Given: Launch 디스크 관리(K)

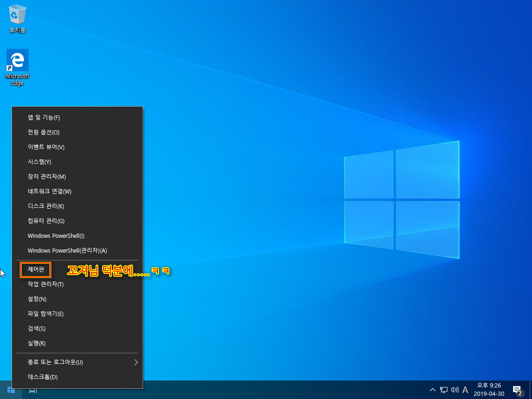Looking at the screenshot, I should click(78, 206).
